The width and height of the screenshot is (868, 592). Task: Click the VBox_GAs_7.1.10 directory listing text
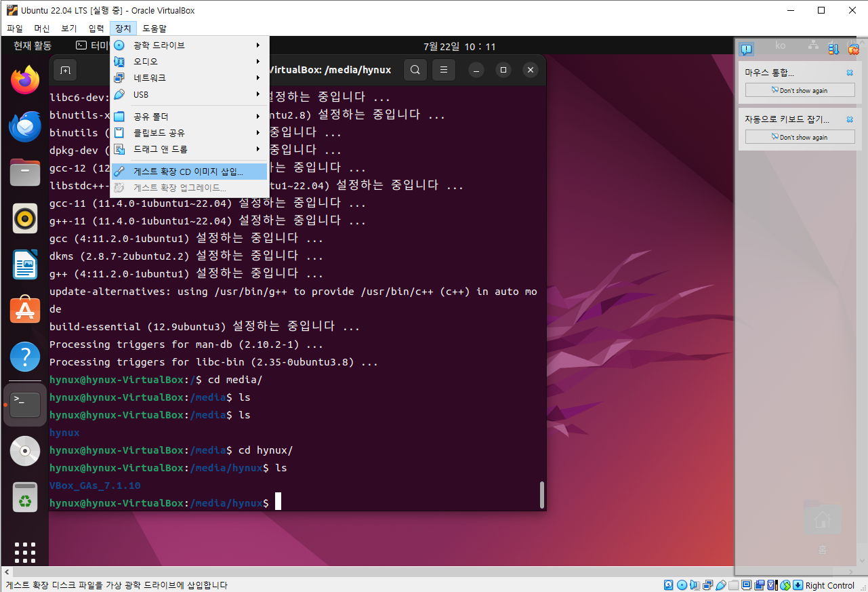pyautogui.click(x=95, y=486)
